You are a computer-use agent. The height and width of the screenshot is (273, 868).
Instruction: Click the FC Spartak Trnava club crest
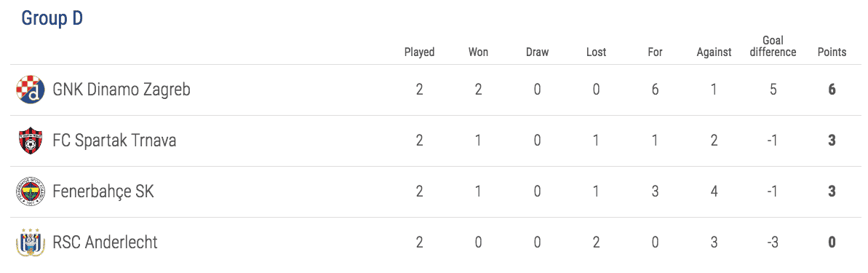tap(29, 141)
